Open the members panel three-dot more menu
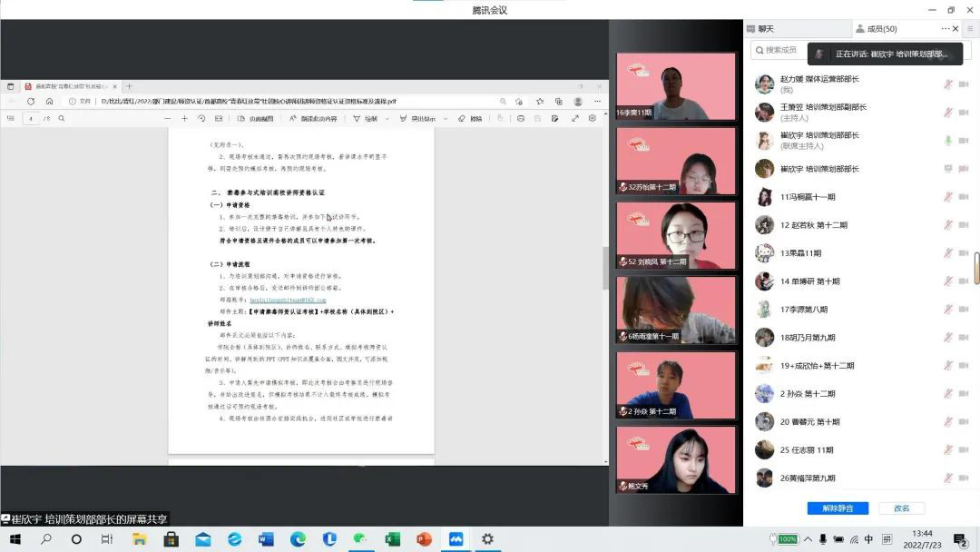Screen dimensions: 980x552 tap(945, 29)
